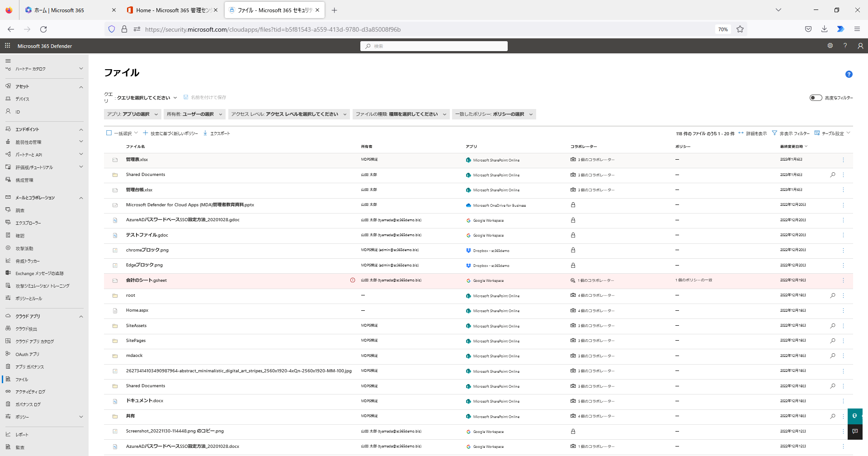868x456 pixels.
Task: Open クラウド検出 in the sidebar
Action: click(26, 329)
